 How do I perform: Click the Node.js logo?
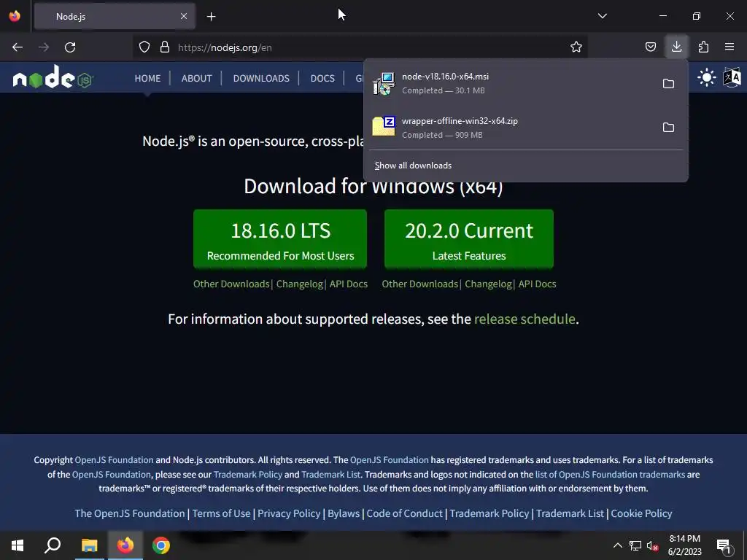(53, 77)
